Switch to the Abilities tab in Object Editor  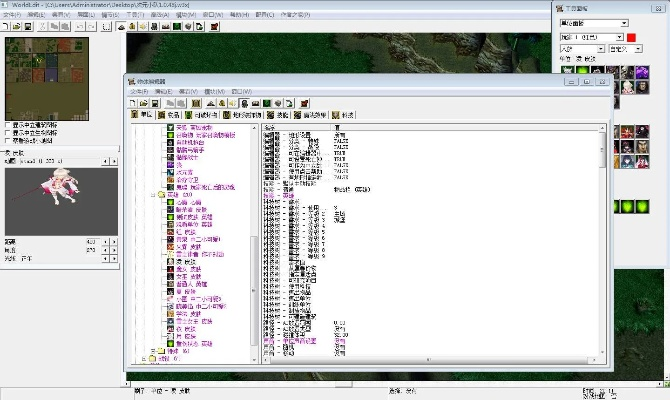[280, 115]
